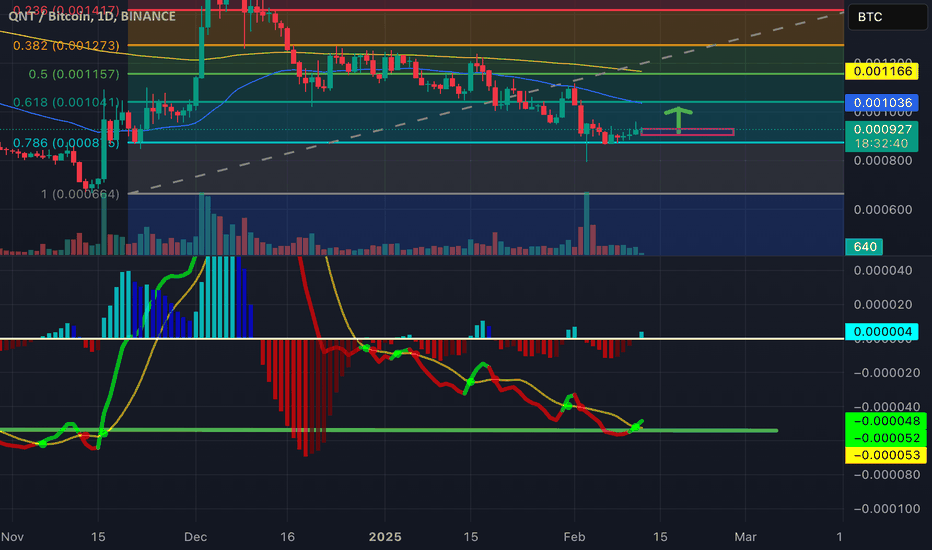This screenshot has height=550, width=932.
Task: Click the yellow 0.001166 price label
Action: coord(882,71)
